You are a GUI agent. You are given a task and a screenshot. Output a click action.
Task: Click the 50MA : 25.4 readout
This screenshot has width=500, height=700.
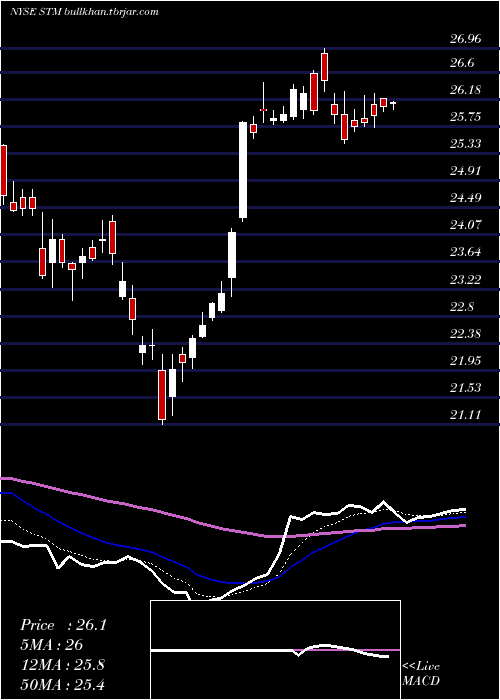(x=62, y=684)
